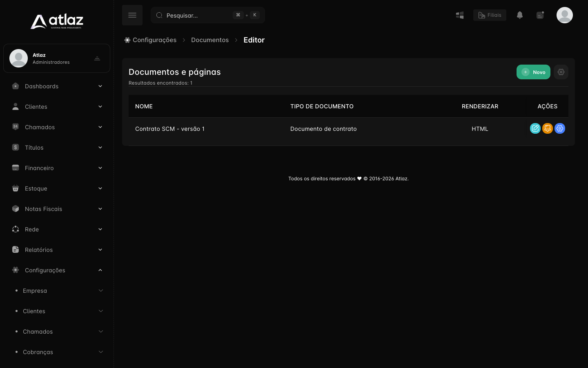The width and height of the screenshot is (588, 368).
Task: Expand the Relatórios menu chevron
Action: (x=100, y=250)
